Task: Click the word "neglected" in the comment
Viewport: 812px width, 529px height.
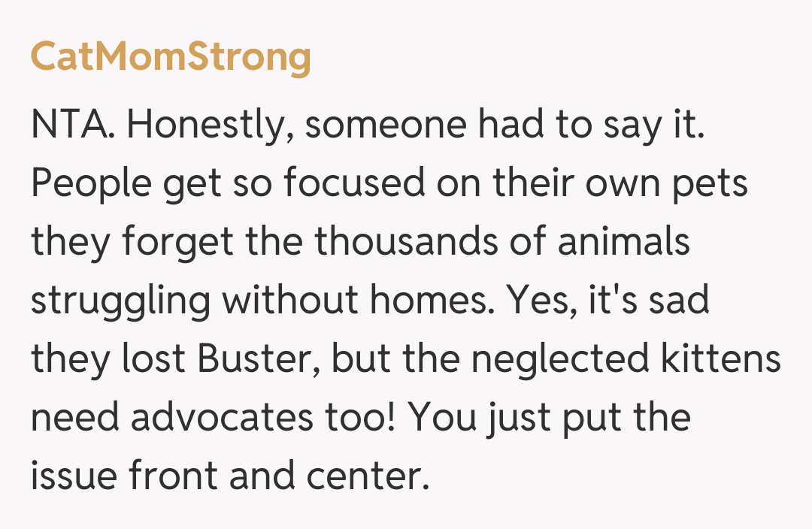Action: (x=560, y=359)
